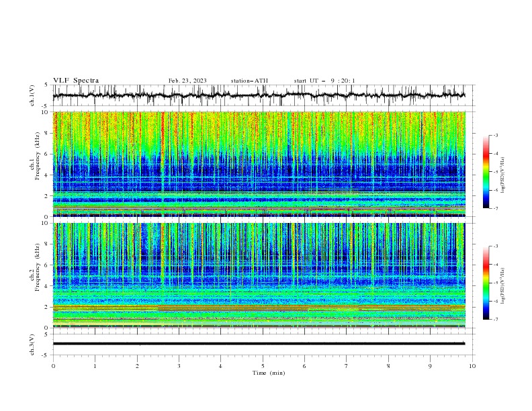Click the "-5" tick on ch.1 colorbar
532x411 pixels.
pyautogui.click(x=496, y=172)
